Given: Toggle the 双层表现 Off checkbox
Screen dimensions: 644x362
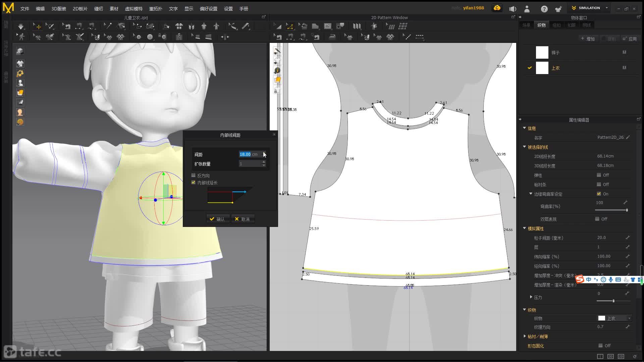Looking at the screenshot, I should tap(597, 219).
